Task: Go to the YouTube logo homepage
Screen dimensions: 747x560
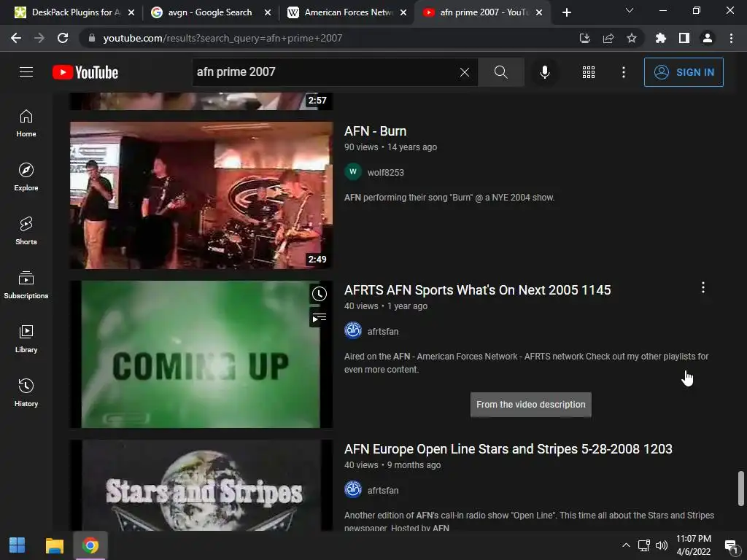Action: point(85,72)
